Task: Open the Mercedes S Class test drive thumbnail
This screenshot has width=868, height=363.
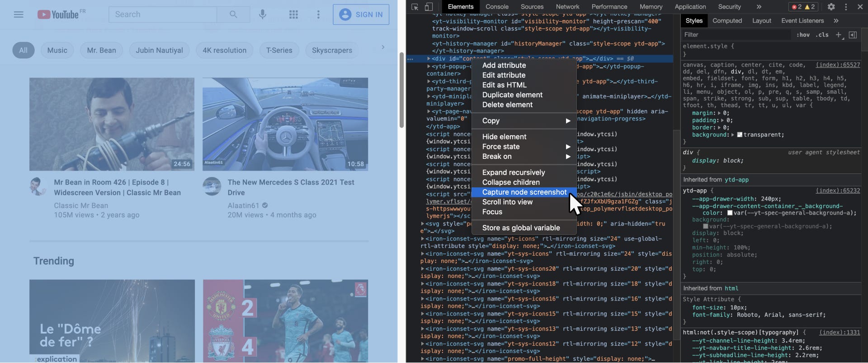Action: pyautogui.click(x=285, y=124)
